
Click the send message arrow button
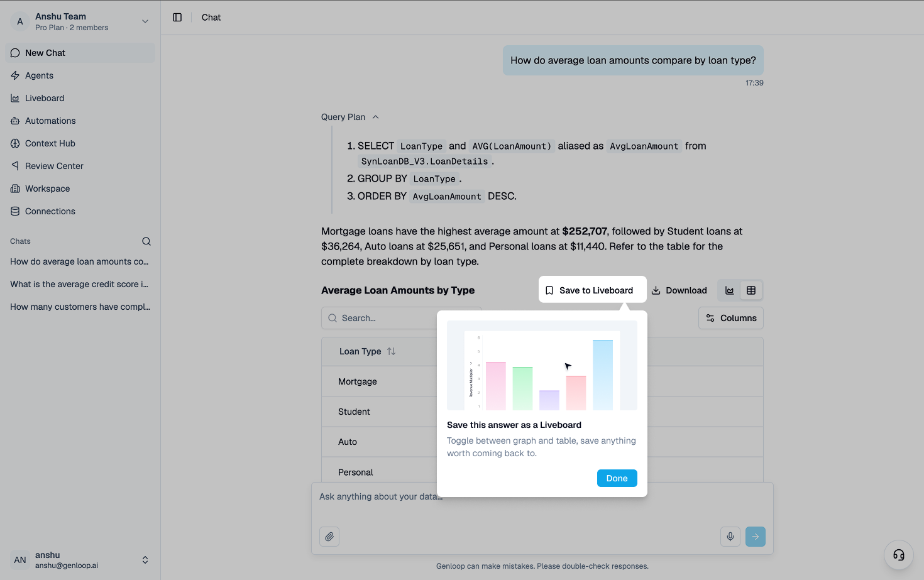[x=756, y=537]
